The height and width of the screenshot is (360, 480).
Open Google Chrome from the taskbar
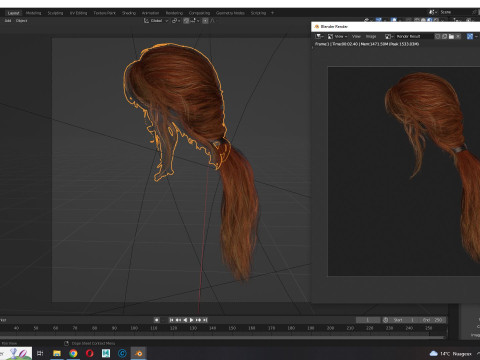73,353
